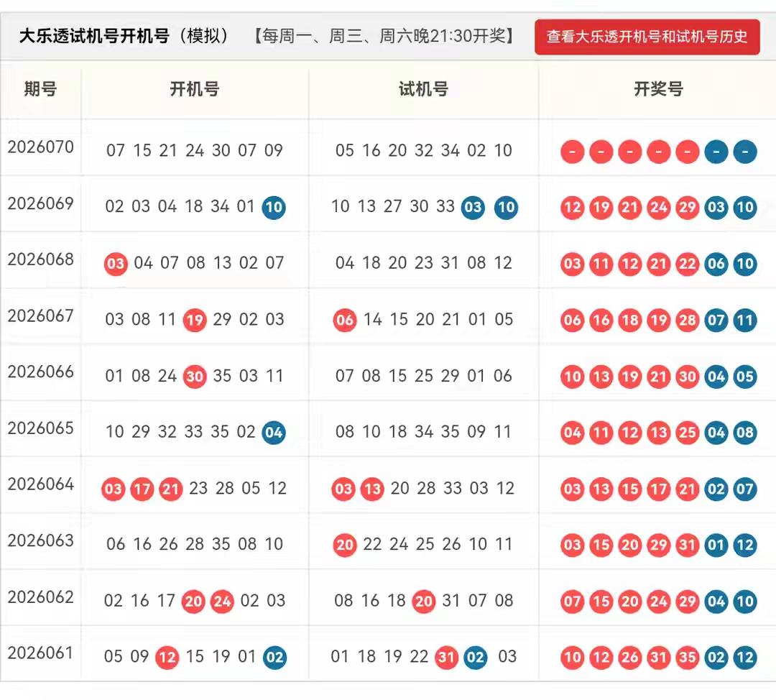
Task: Click the red 24 ball in 2026062 开机号
Action: click(x=222, y=602)
